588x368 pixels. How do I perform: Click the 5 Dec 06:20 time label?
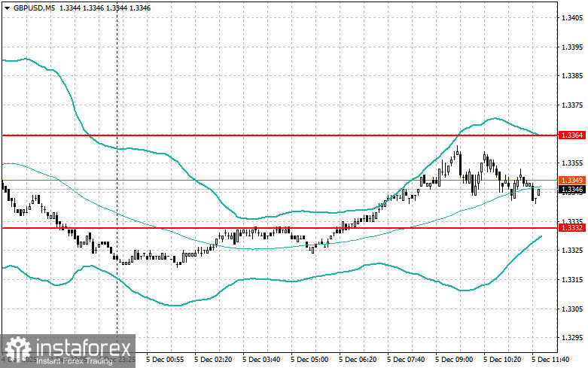click(358, 360)
